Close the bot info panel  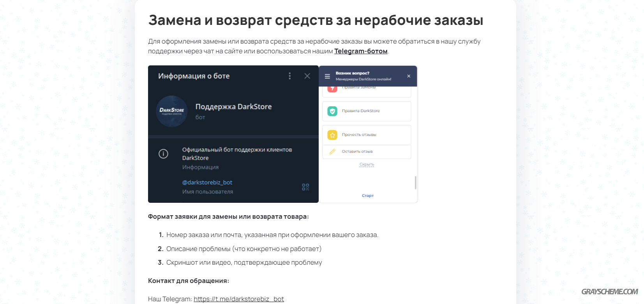(307, 76)
